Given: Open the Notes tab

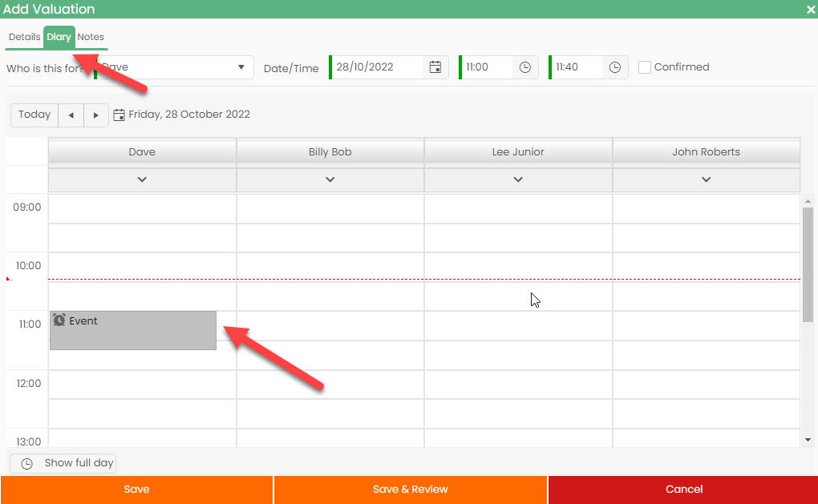Looking at the screenshot, I should [90, 37].
